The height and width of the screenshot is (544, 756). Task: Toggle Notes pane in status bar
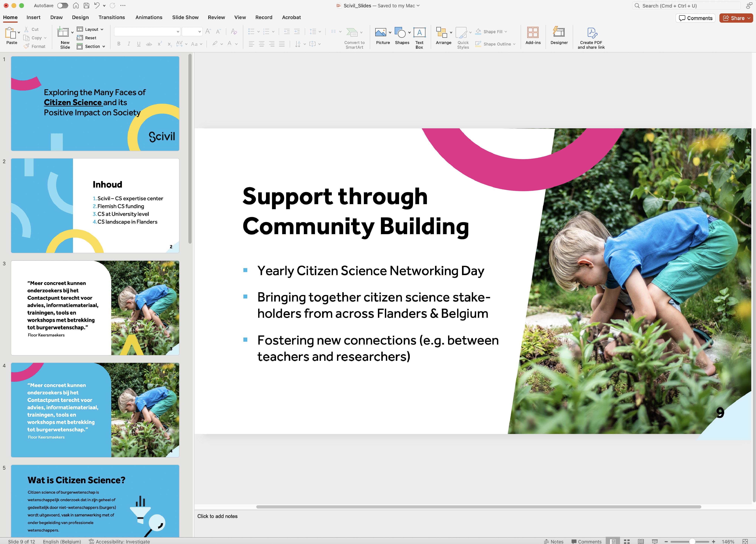point(554,541)
